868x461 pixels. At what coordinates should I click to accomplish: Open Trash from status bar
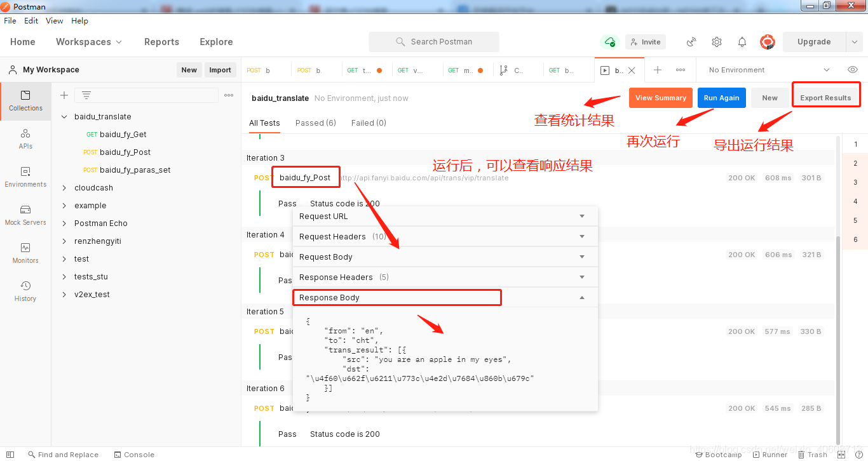point(813,455)
